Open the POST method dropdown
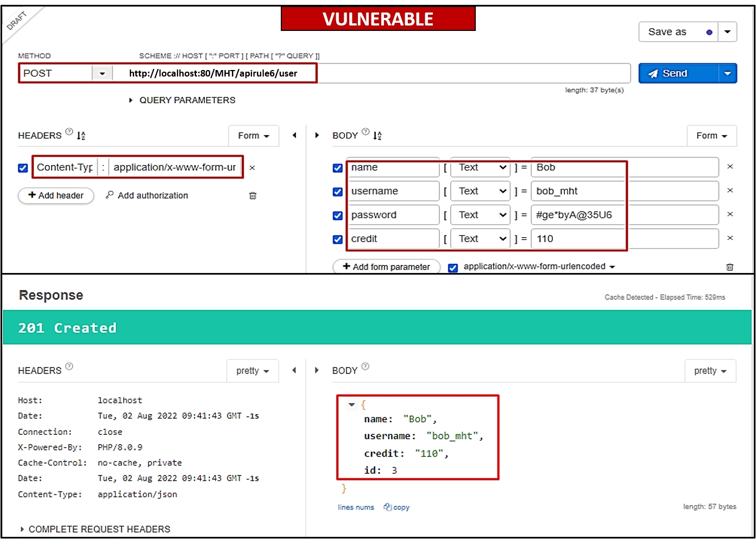The width and height of the screenshot is (756, 539). (x=102, y=73)
